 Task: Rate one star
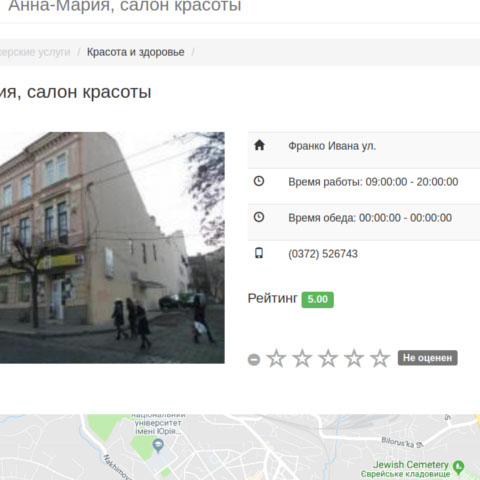tap(276, 358)
